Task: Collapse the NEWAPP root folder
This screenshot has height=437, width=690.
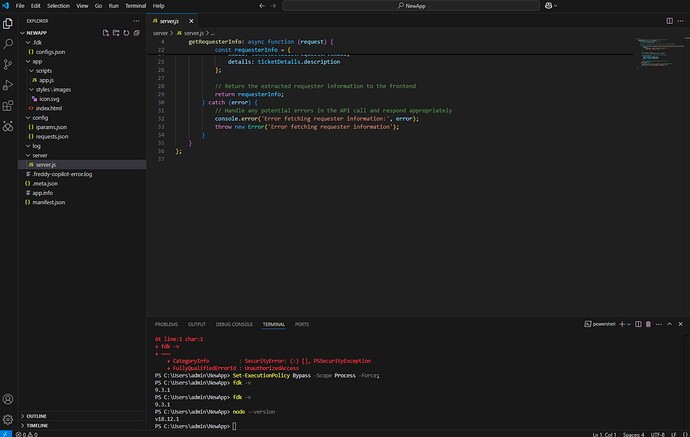Action: 82,33
